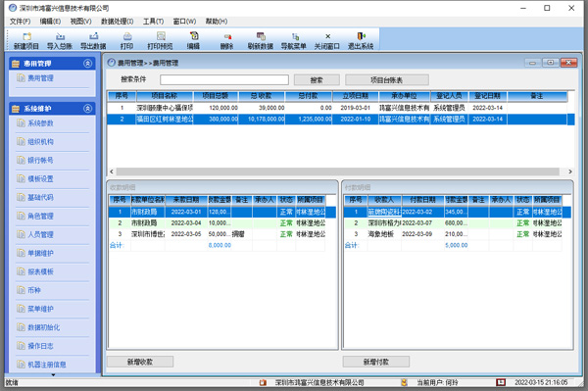Click project table scroll-right arrow

[x=570, y=171]
